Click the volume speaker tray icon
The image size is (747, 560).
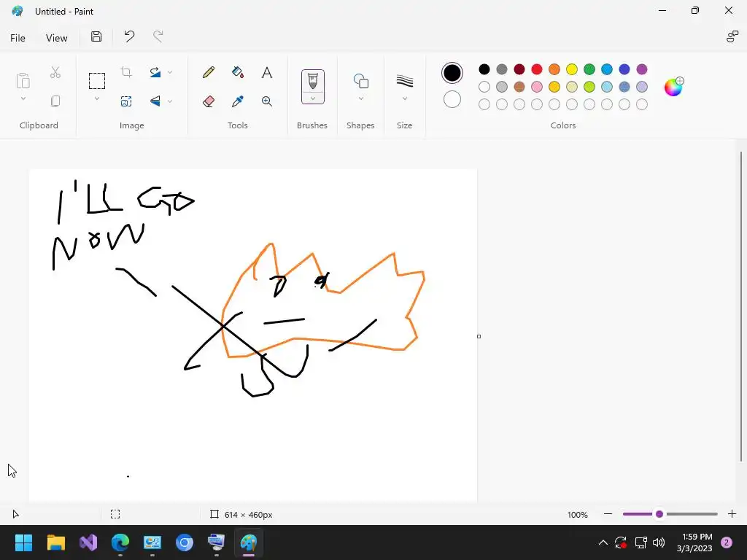[x=659, y=542]
